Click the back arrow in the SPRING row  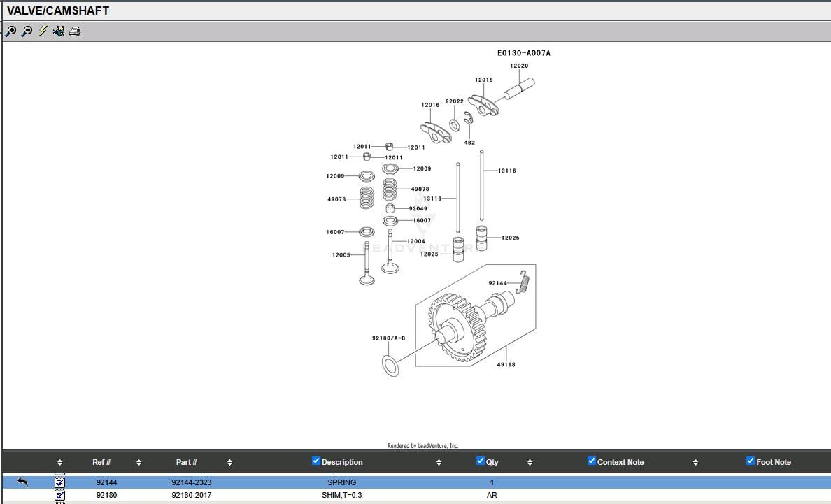coord(22,482)
